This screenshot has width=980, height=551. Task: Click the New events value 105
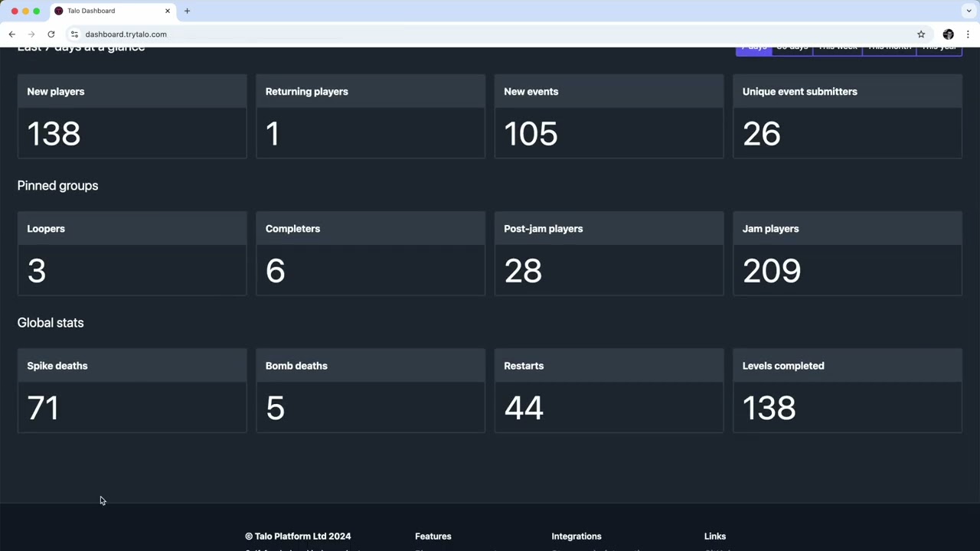click(x=531, y=134)
